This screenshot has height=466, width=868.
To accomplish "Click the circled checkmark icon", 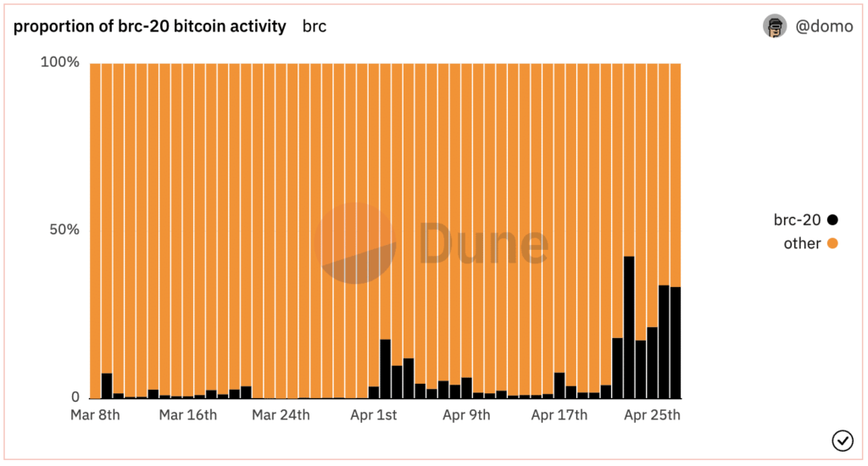I will point(843,440).
